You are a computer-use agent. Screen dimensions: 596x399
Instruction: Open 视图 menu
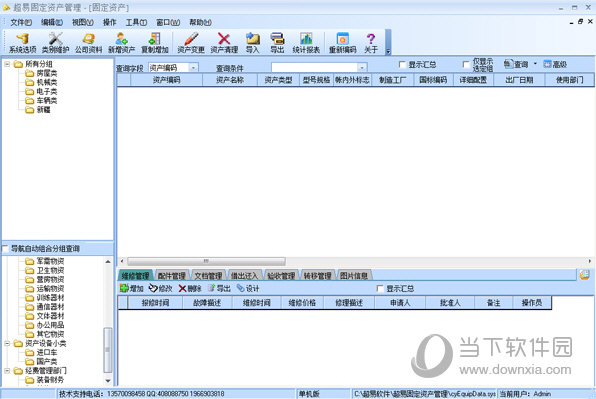83,23
